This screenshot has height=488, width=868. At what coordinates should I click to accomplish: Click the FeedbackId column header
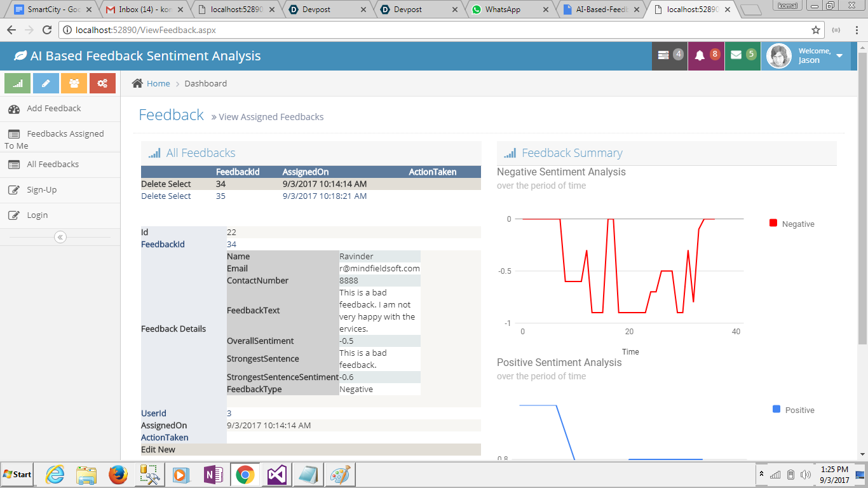(x=238, y=172)
